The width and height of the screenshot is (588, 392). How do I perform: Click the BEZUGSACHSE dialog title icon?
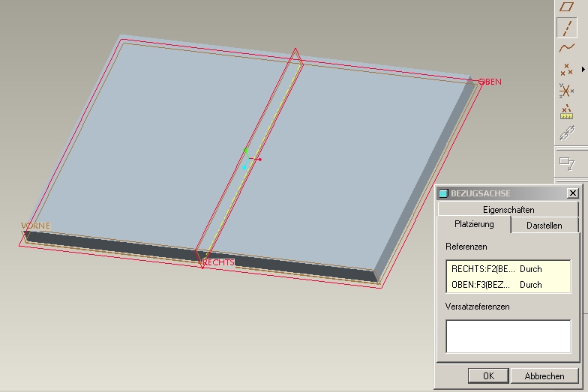coord(444,193)
